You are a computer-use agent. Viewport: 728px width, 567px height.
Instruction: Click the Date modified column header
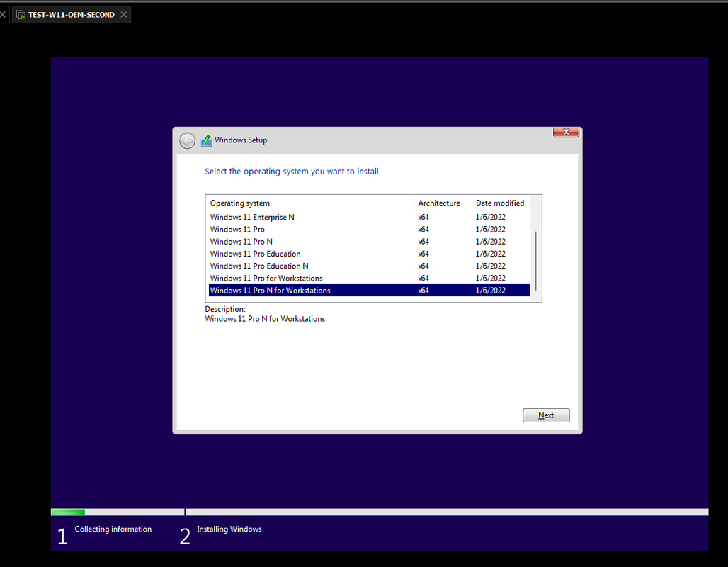pyautogui.click(x=501, y=203)
